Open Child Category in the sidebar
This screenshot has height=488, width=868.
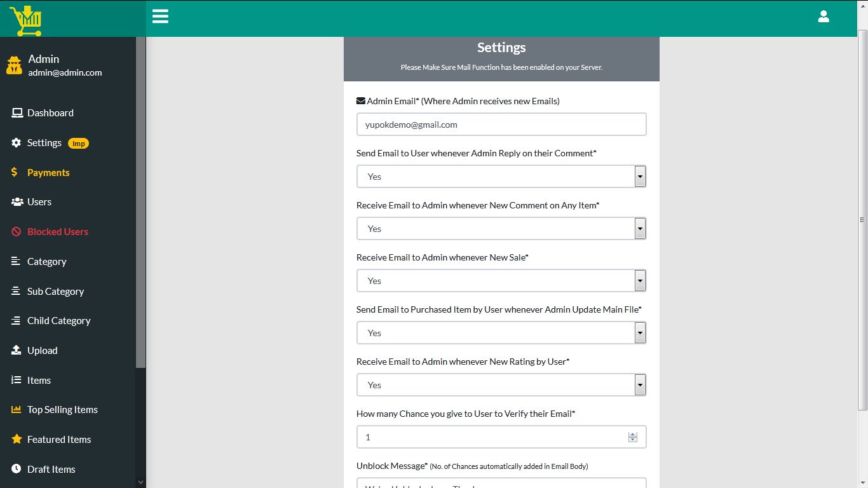(58, 321)
